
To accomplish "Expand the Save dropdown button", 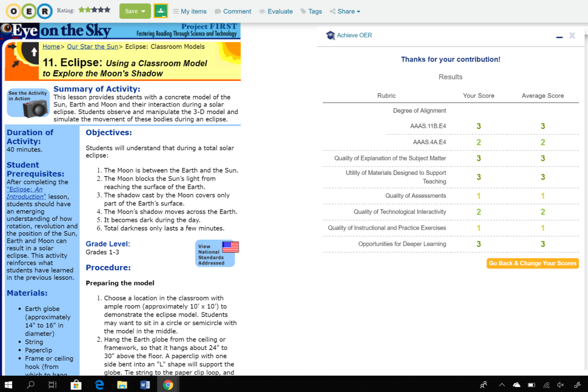I will 135,11.
